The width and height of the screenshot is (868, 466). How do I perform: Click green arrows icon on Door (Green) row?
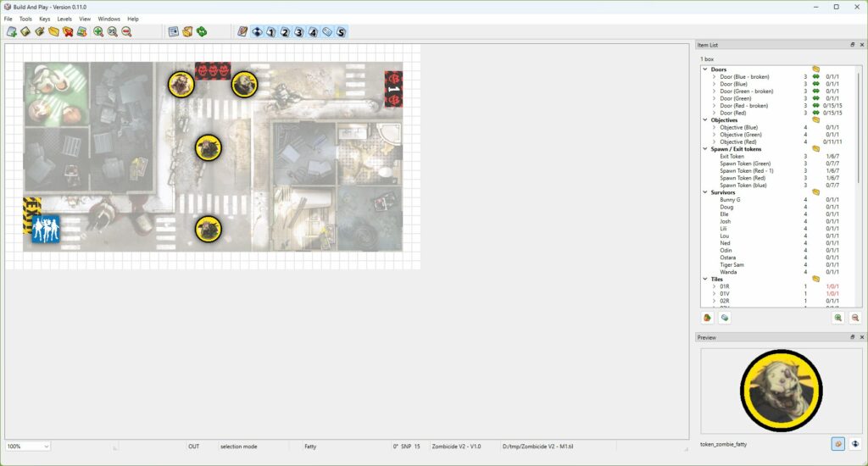tap(816, 98)
